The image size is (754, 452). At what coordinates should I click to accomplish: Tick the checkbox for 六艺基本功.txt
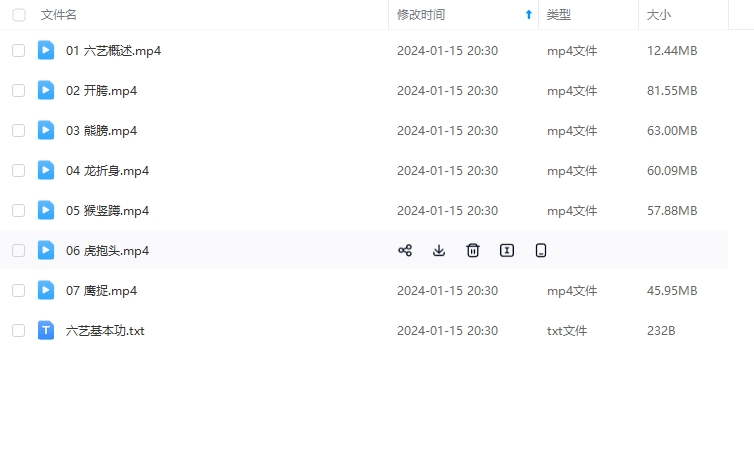coord(18,330)
